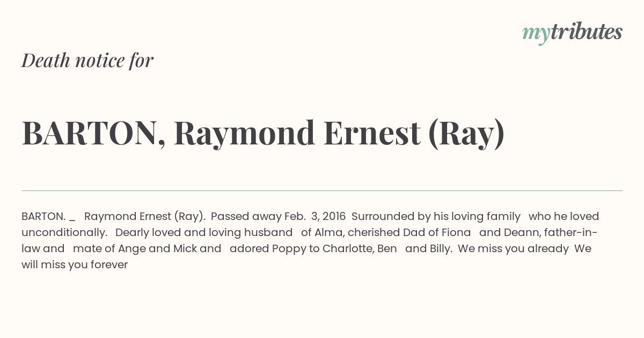Select the 'BARTON, Raymond Ernest (Ray)' heading
This screenshot has height=338, width=644.
(263, 133)
